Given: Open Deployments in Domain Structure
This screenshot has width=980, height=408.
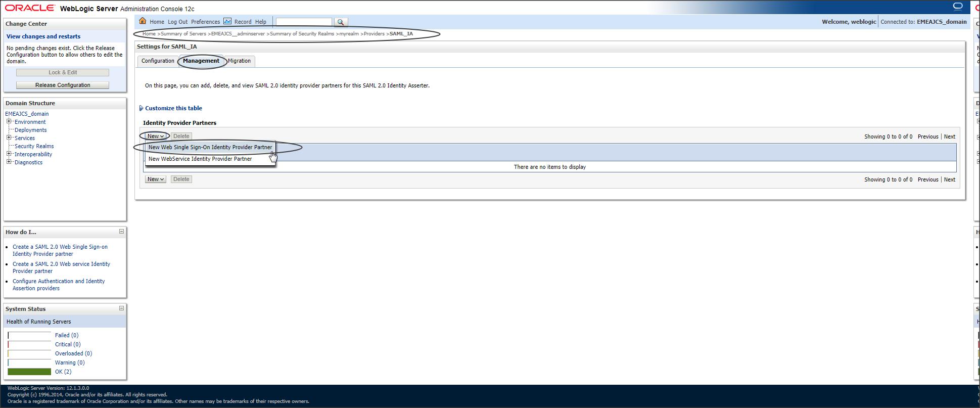Looking at the screenshot, I should coord(30,130).
